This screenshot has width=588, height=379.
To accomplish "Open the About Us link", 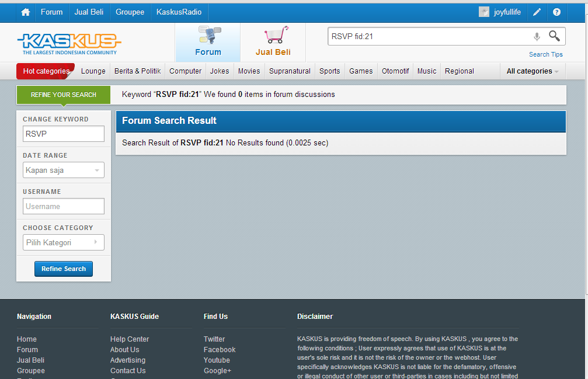I will coord(124,349).
